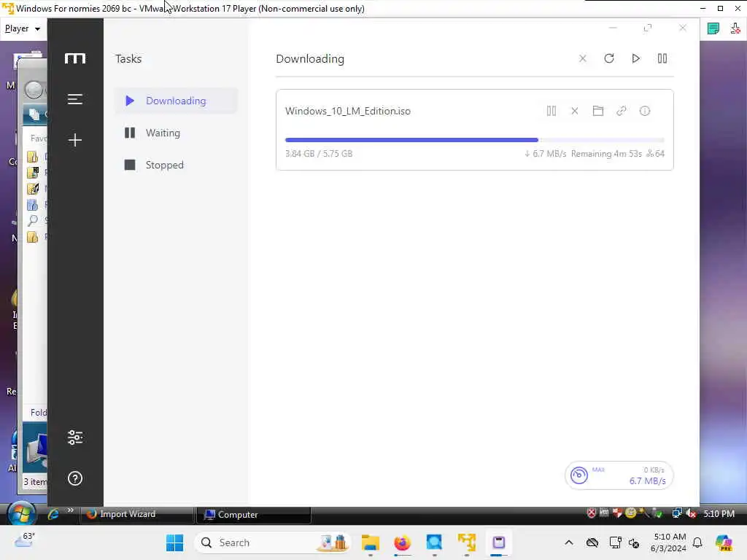Open the VMware Player menu dropdown

pos(23,28)
